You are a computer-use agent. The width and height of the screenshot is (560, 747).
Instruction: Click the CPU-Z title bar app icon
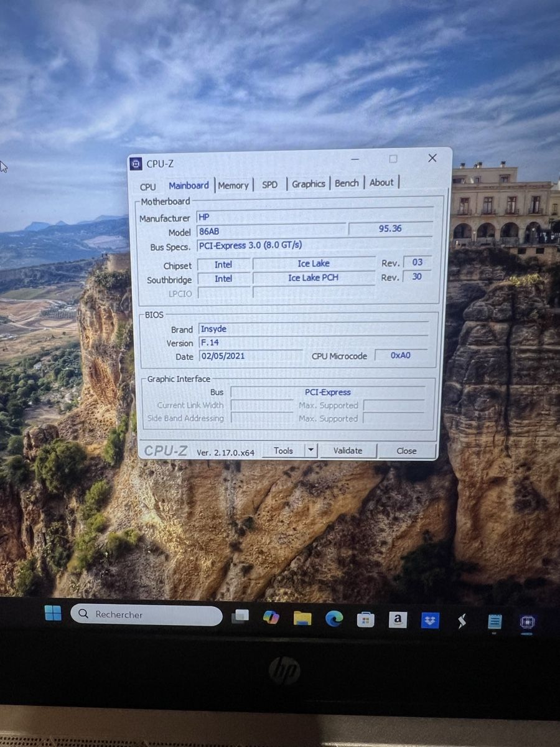pos(136,164)
